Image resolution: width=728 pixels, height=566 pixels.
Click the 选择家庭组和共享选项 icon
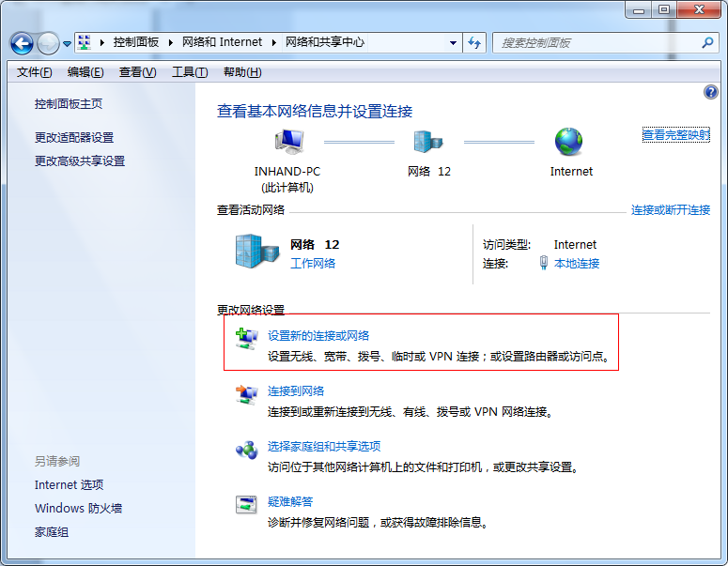[x=246, y=451]
